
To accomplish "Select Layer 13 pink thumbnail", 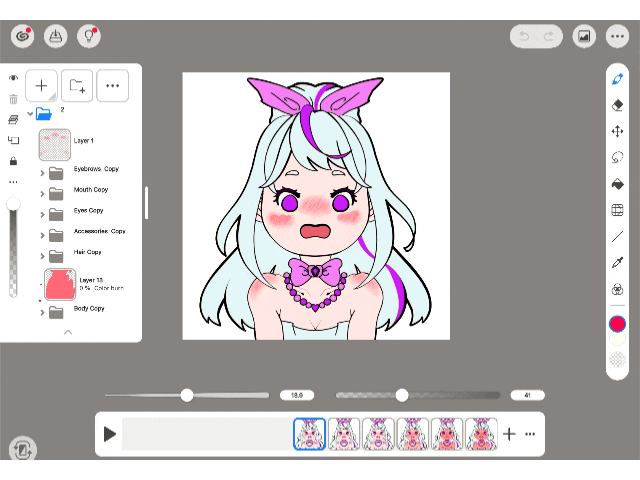I will point(60,284).
